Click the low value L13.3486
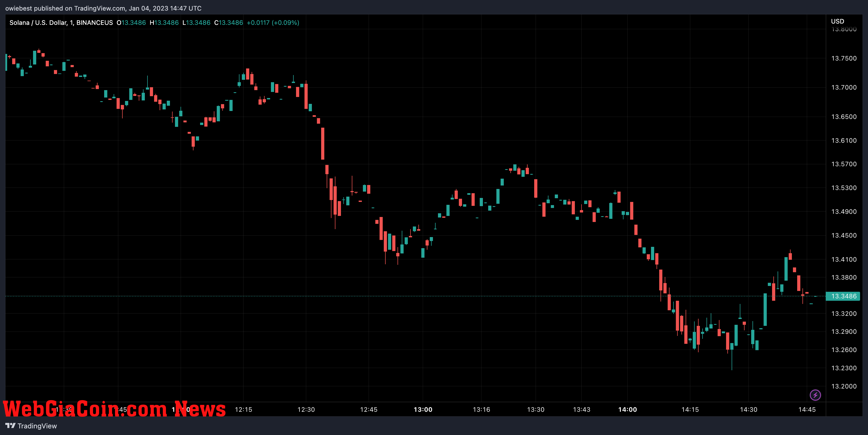The height and width of the screenshot is (435, 868). 196,22
